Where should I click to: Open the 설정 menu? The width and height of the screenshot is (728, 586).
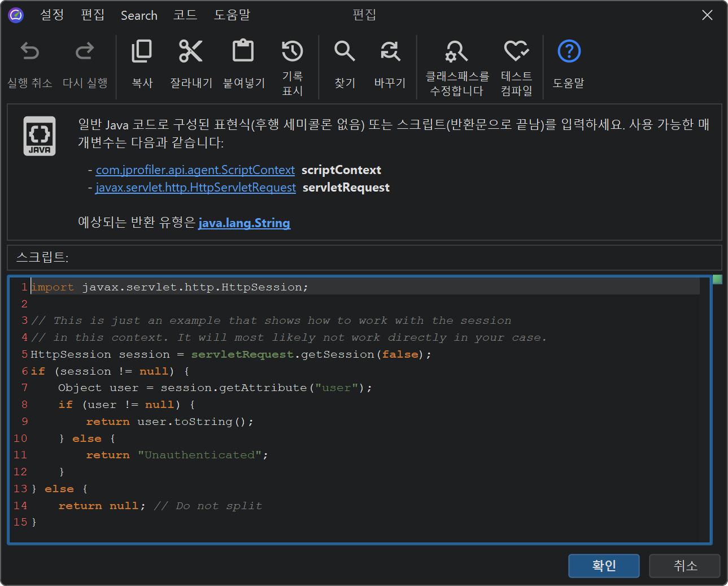(52, 15)
